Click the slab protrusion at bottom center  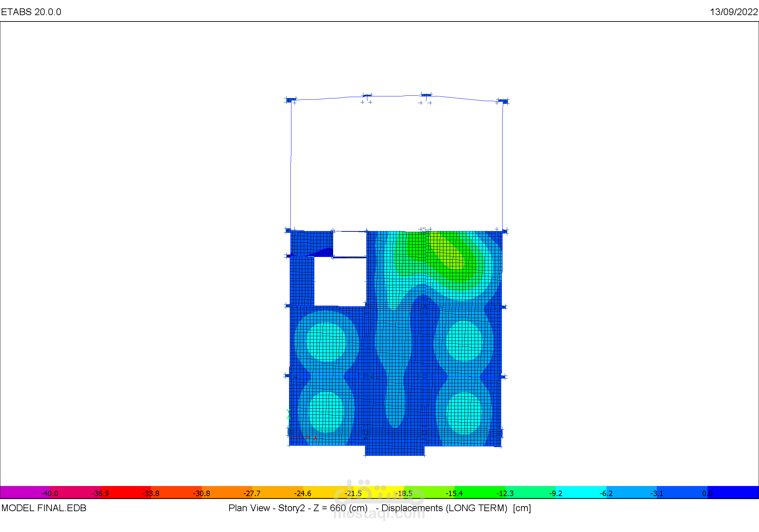coord(395,450)
